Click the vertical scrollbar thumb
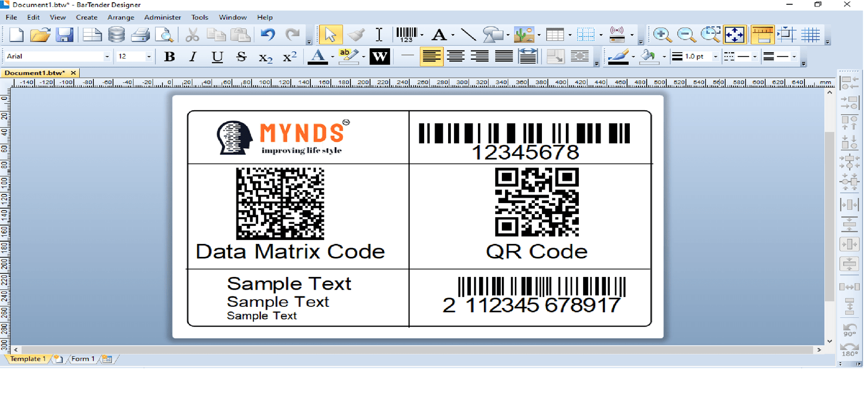Viewport: 868px width, 403px height. tap(829, 216)
